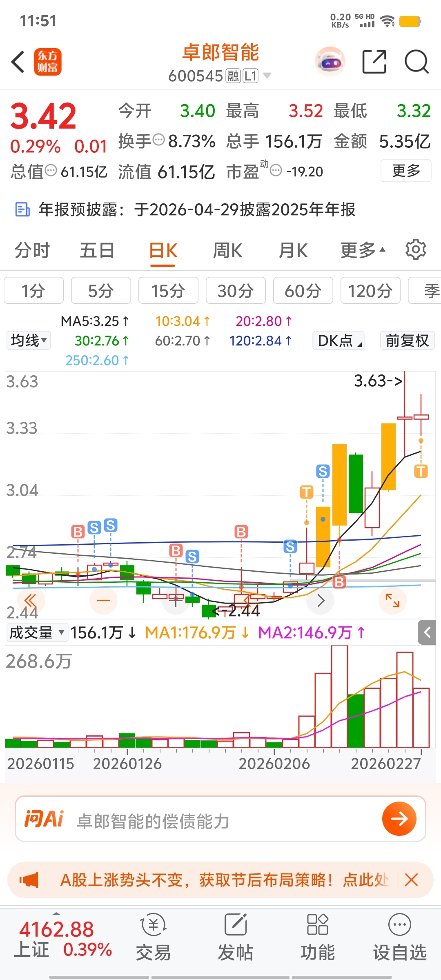Share the stock page via export icon
The height and width of the screenshot is (980, 441).
point(374,62)
